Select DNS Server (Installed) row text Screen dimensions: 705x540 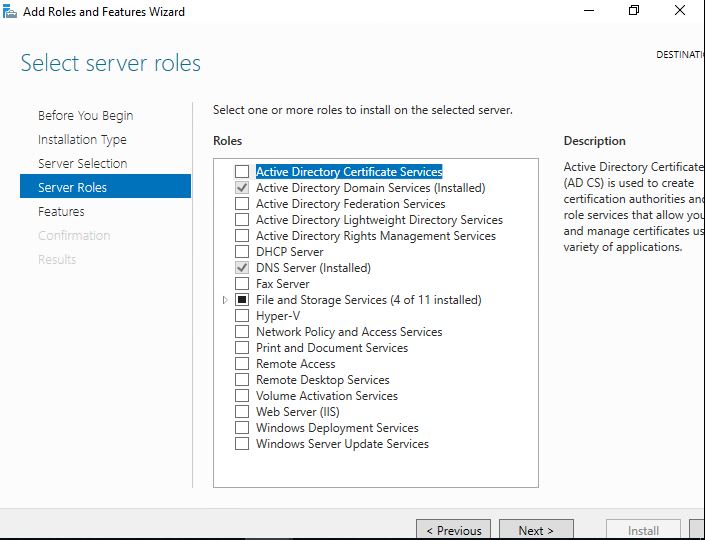tap(313, 268)
